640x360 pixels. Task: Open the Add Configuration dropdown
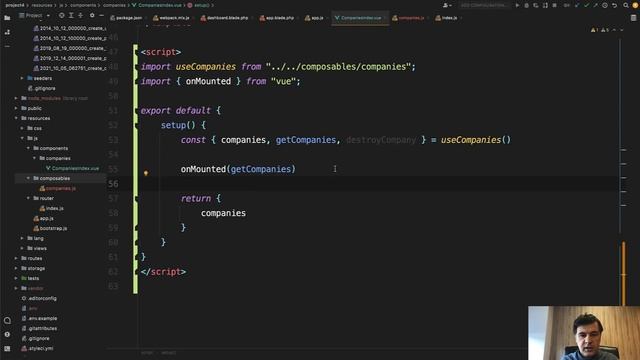click(x=484, y=5)
